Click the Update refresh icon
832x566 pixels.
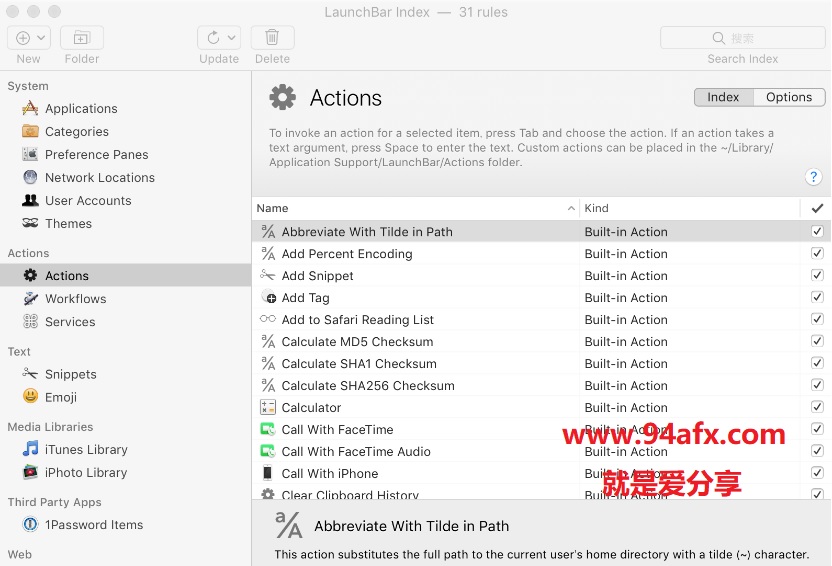213,38
